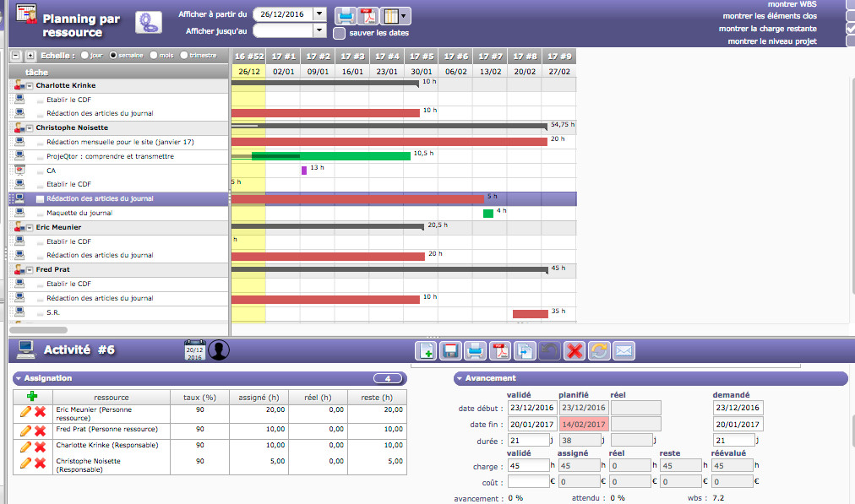Click the 'ProjeQtor : comprendre et transmettre' task
The image size is (855, 504).
point(110,156)
